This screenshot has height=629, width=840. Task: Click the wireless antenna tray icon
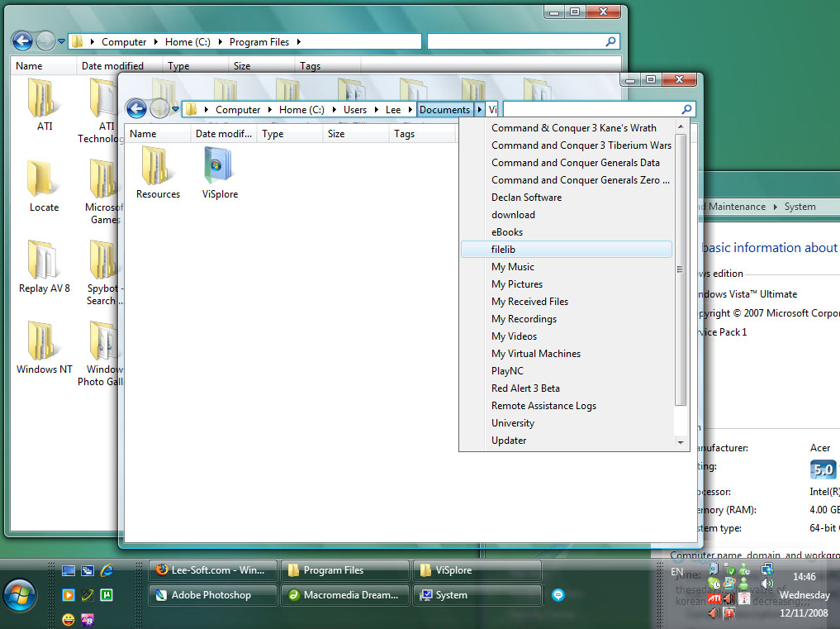(744, 598)
